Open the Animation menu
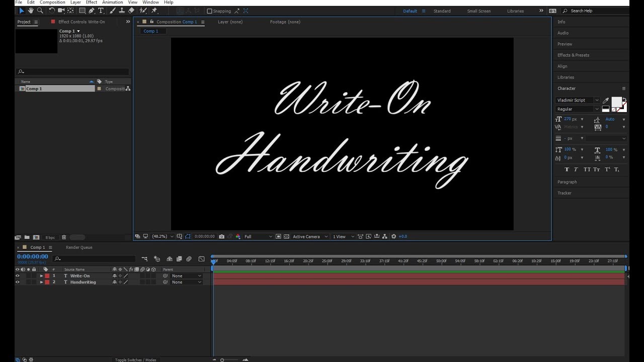Screen dimensions: 644x362 coord(113,3)
